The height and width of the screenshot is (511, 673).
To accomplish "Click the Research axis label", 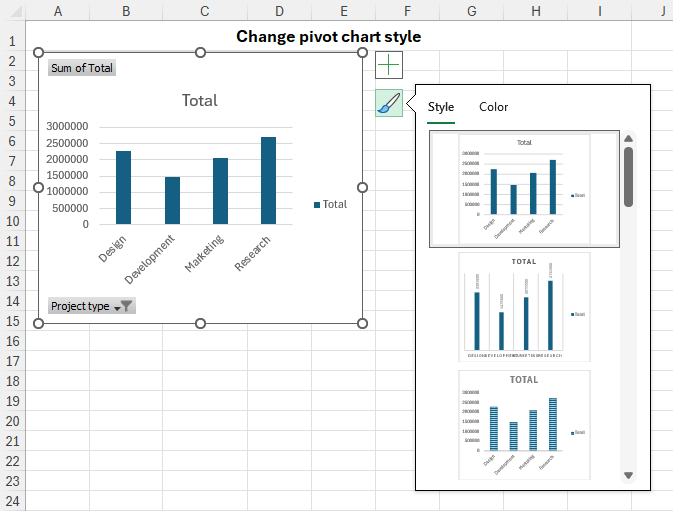I will tap(252, 253).
